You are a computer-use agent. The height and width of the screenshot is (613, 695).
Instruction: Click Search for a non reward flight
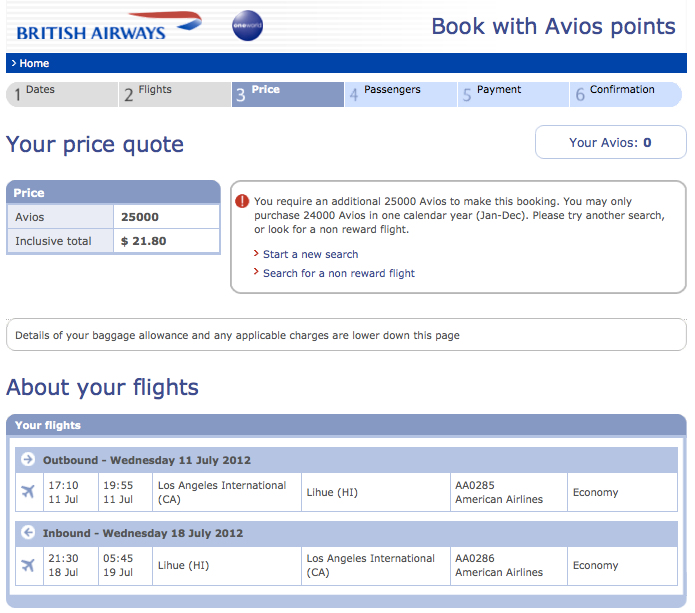pos(338,273)
